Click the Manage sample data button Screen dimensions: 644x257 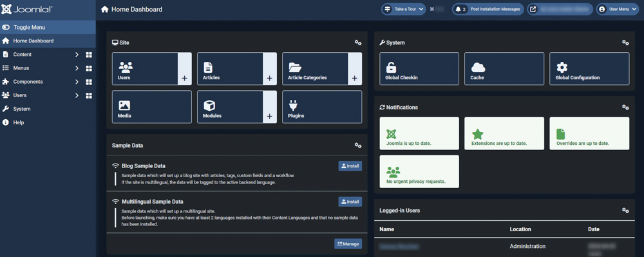click(x=348, y=243)
